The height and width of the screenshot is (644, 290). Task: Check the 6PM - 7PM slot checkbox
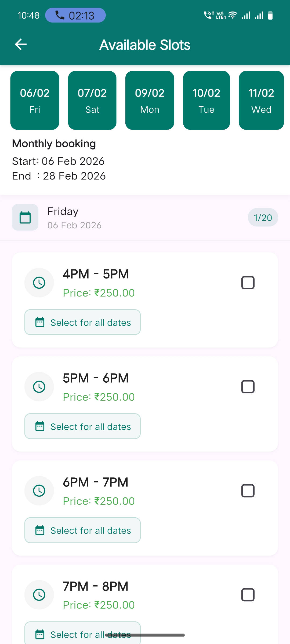248,491
